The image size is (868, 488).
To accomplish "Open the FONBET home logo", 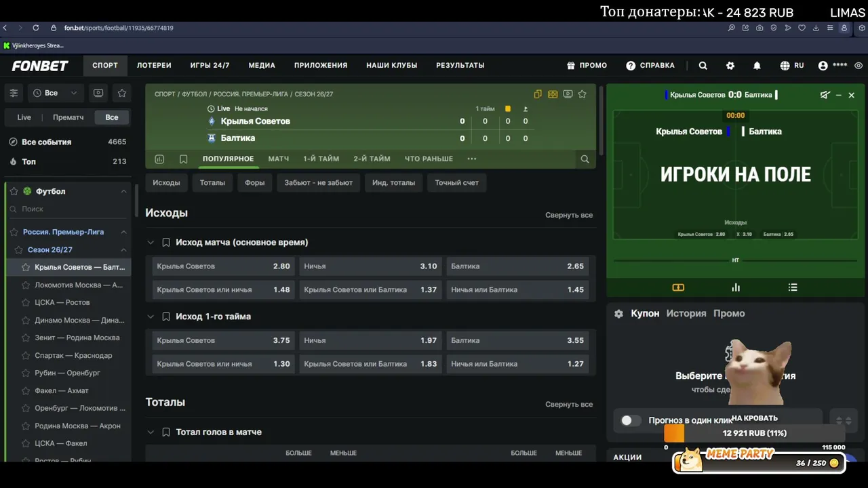I will pos(40,66).
